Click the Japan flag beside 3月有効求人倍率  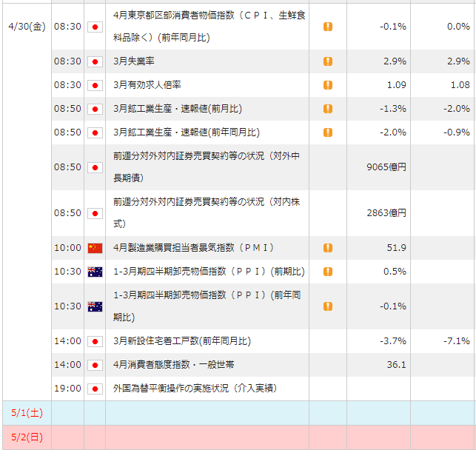click(x=95, y=86)
